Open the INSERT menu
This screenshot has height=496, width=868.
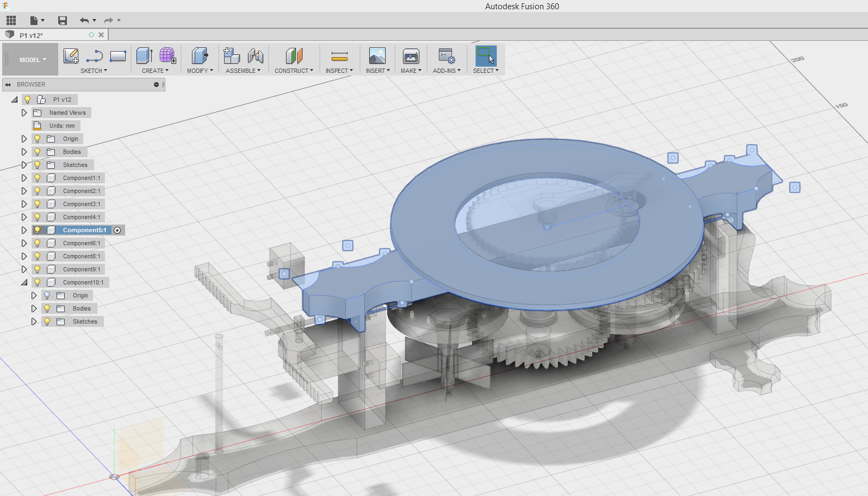point(377,71)
